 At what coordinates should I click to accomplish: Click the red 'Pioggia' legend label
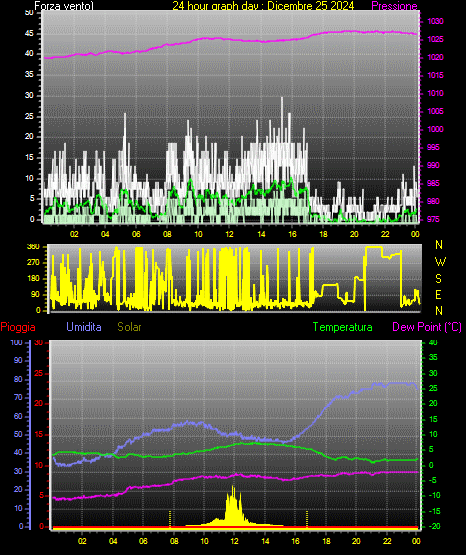click(x=18, y=327)
